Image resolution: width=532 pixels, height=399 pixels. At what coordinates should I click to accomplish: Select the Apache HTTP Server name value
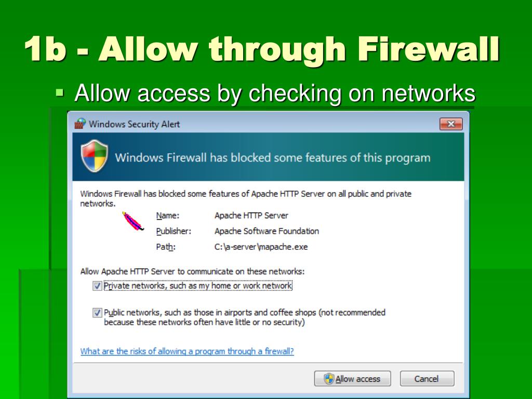[x=251, y=216]
